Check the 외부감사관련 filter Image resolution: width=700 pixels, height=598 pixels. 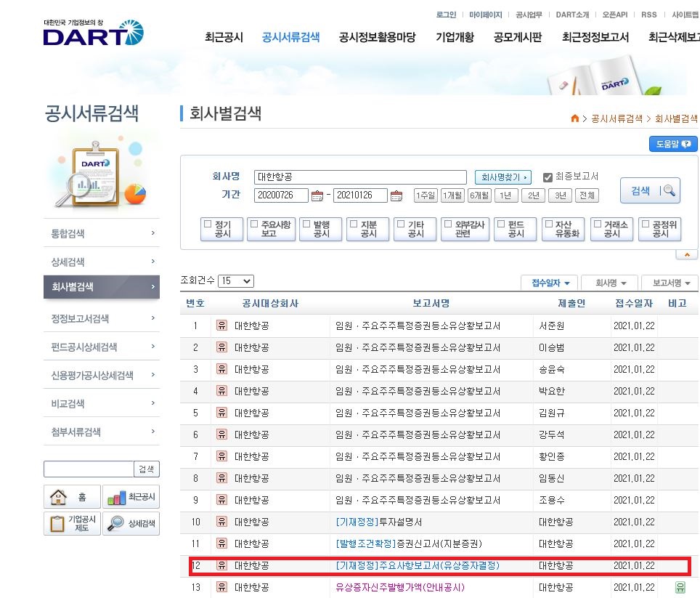[x=448, y=224]
